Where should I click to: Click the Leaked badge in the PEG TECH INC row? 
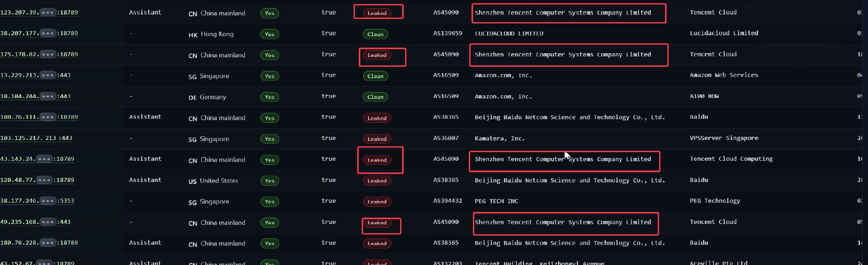pos(377,202)
